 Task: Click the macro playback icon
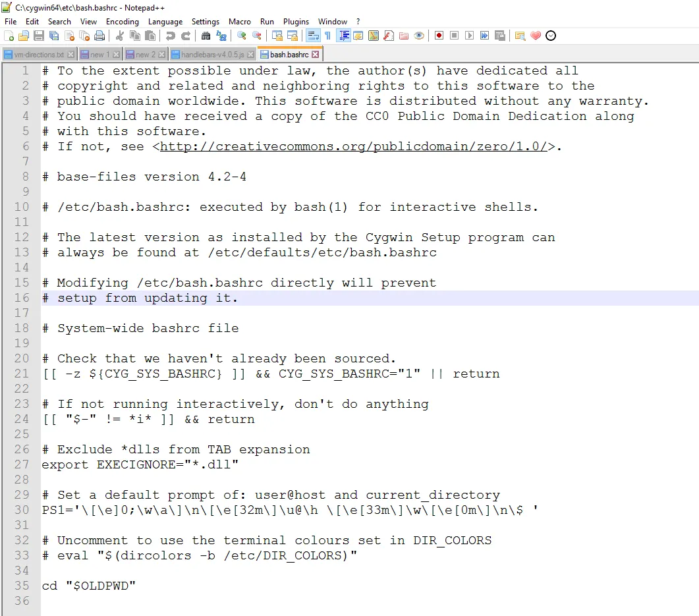click(470, 36)
